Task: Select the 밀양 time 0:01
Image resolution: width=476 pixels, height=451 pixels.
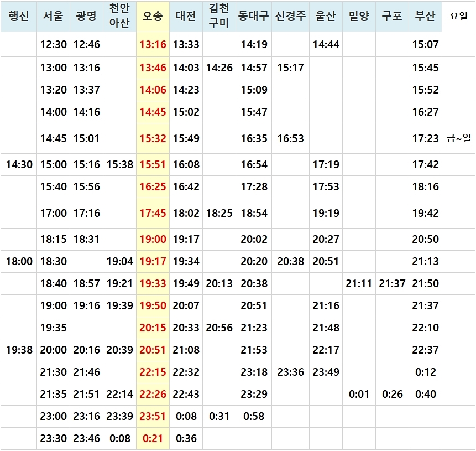Action: [359, 394]
